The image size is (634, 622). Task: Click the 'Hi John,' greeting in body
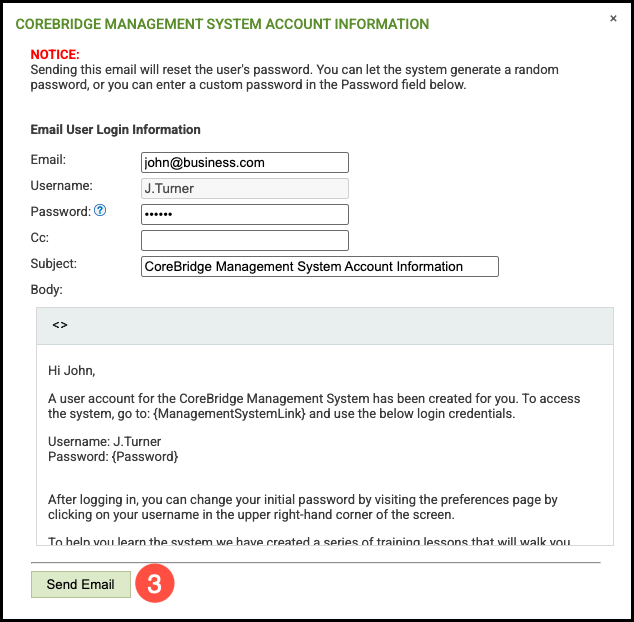[72, 370]
